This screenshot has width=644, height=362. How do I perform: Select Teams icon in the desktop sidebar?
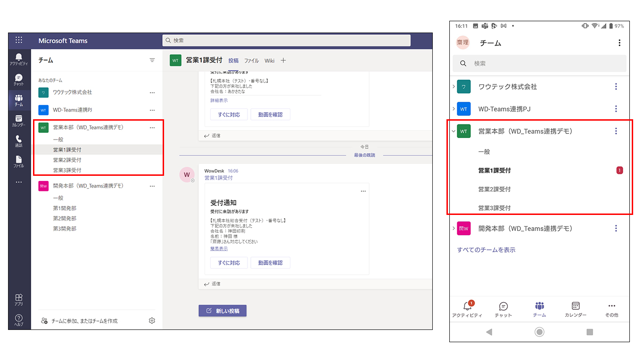coord(19,100)
